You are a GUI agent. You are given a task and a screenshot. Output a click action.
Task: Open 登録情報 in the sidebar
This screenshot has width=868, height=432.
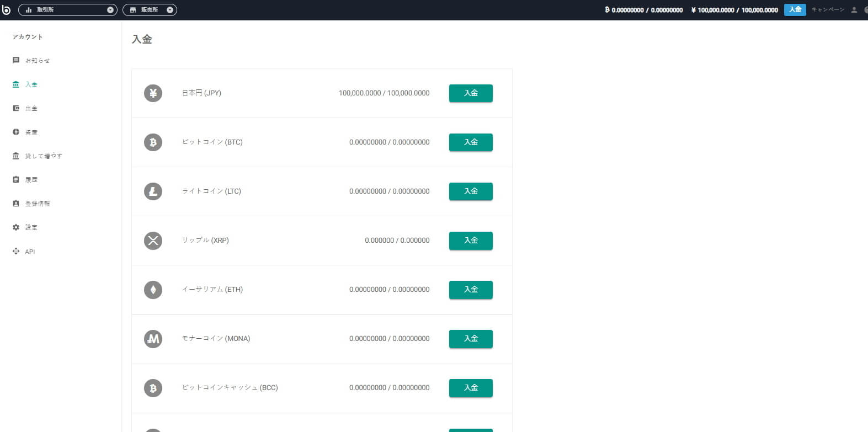click(38, 204)
